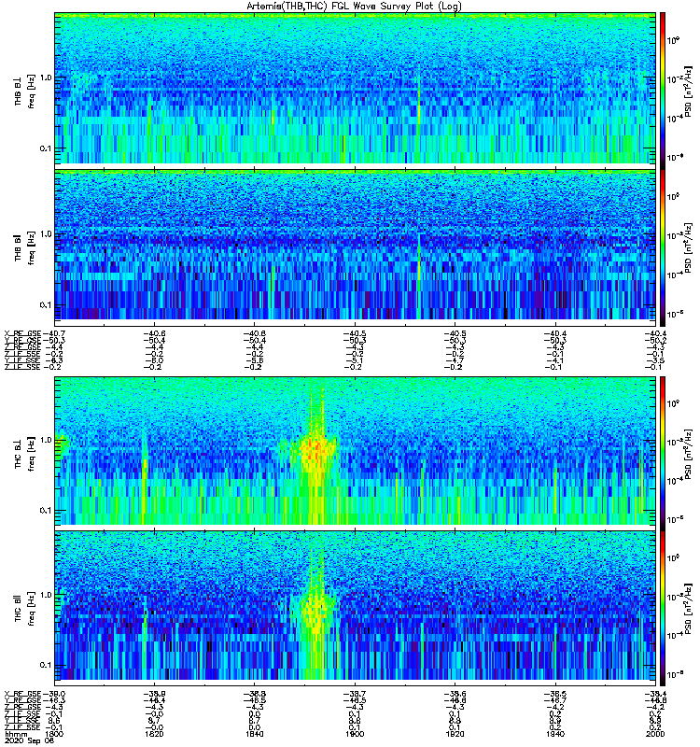Click the 1920 time label
700x747 pixels.
(x=455, y=734)
